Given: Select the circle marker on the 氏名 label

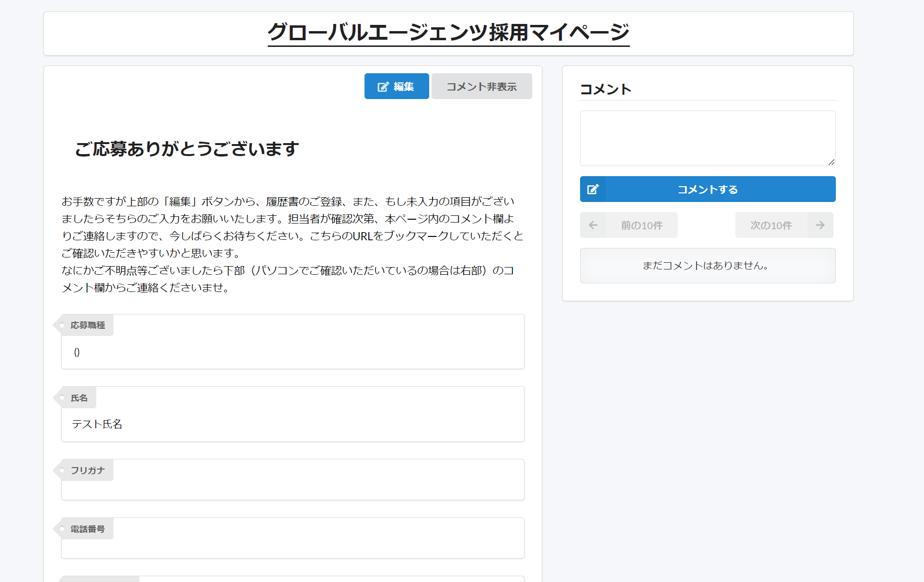Looking at the screenshot, I should 62,397.
